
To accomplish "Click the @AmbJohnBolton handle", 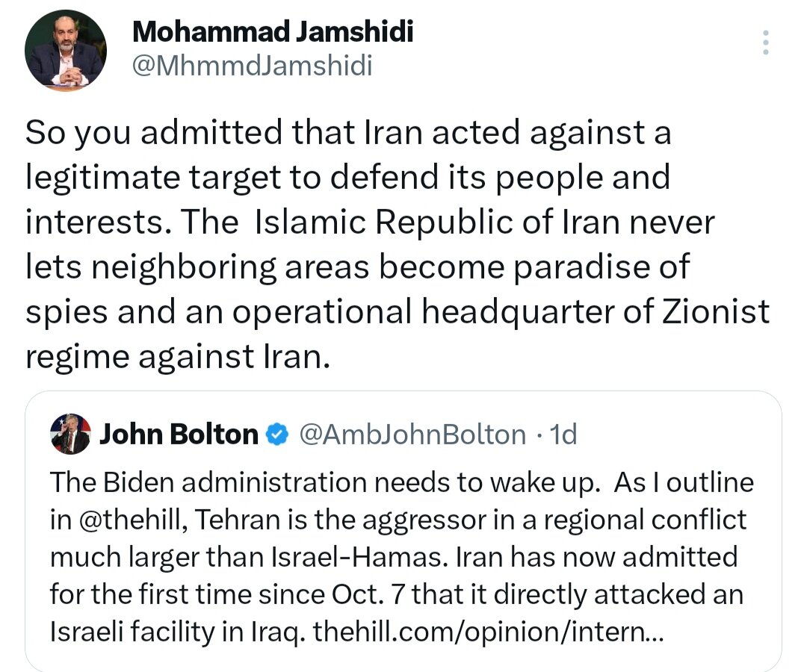I will pyautogui.click(x=412, y=434).
